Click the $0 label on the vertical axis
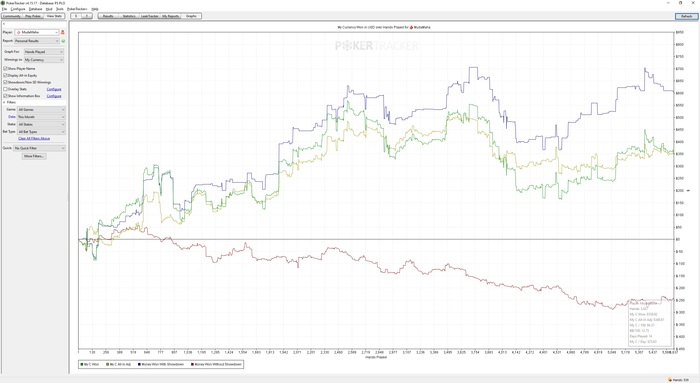This screenshot has width=700, height=383. pos(678,239)
